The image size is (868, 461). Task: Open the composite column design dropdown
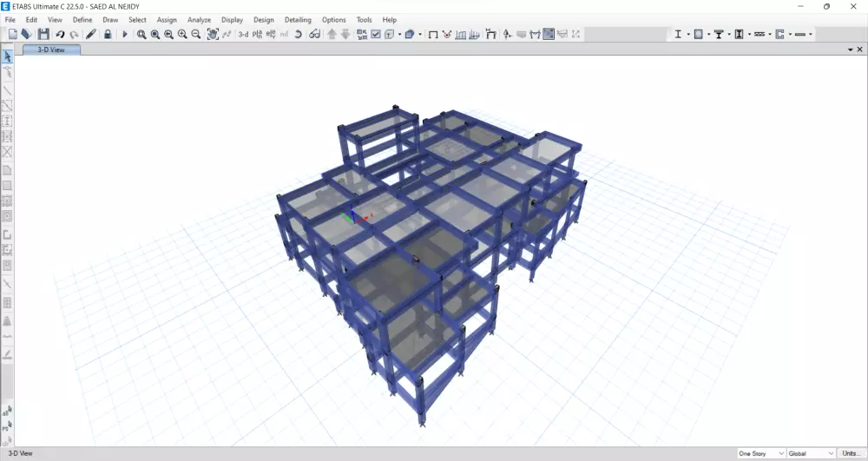pyautogui.click(x=749, y=35)
